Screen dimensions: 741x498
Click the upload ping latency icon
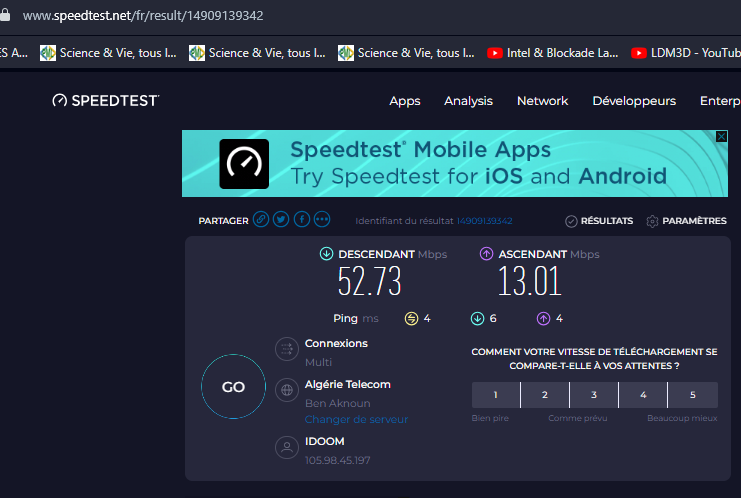click(543, 318)
